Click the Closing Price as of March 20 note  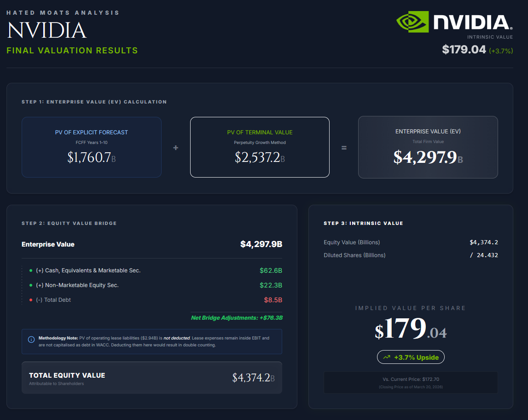coord(411,387)
